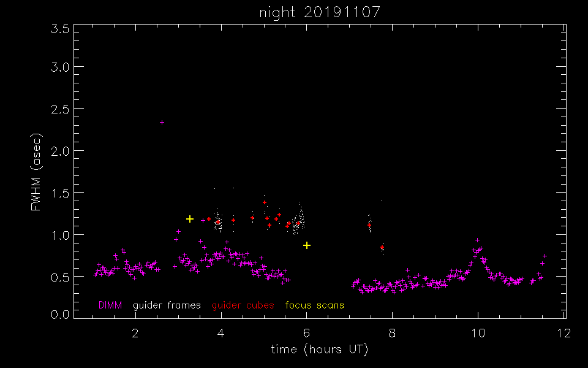The width and height of the screenshot is (588, 368).
Task: Click the red guider cube point near 0.85 asec
Action: (x=382, y=247)
